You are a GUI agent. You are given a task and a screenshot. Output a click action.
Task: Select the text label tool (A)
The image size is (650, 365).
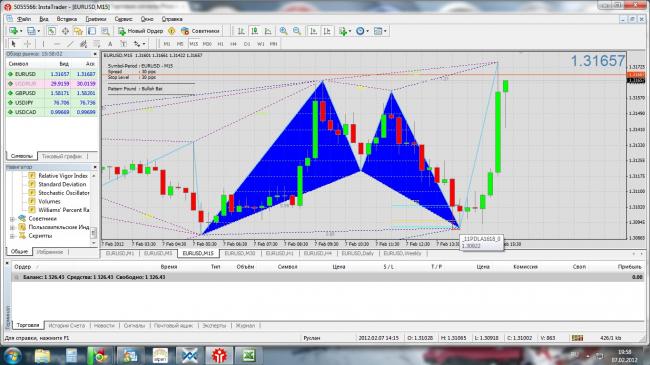tap(110, 44)
